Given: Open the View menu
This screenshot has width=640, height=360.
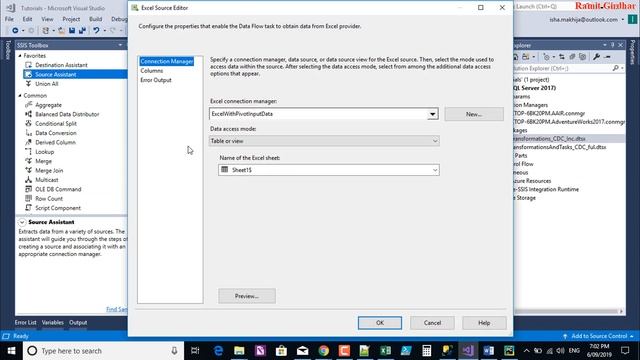Looking at the screenshot, I should tap(47, 19).
